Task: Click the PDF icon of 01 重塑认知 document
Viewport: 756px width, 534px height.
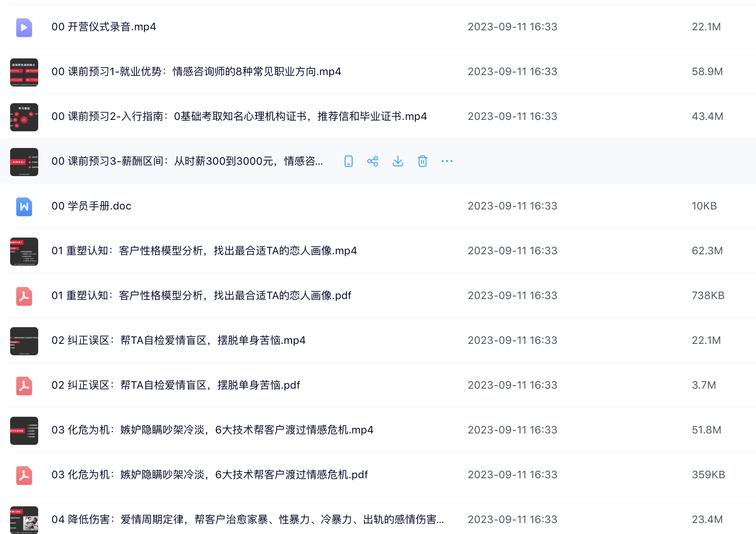Action: pyautogui.click(x=24, y=296)
